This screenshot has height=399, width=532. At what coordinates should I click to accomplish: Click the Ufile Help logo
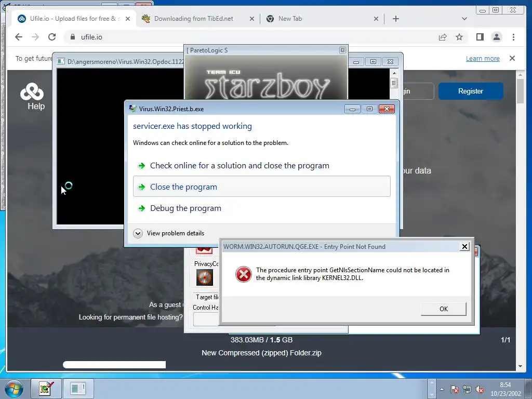tap(33, 96)
